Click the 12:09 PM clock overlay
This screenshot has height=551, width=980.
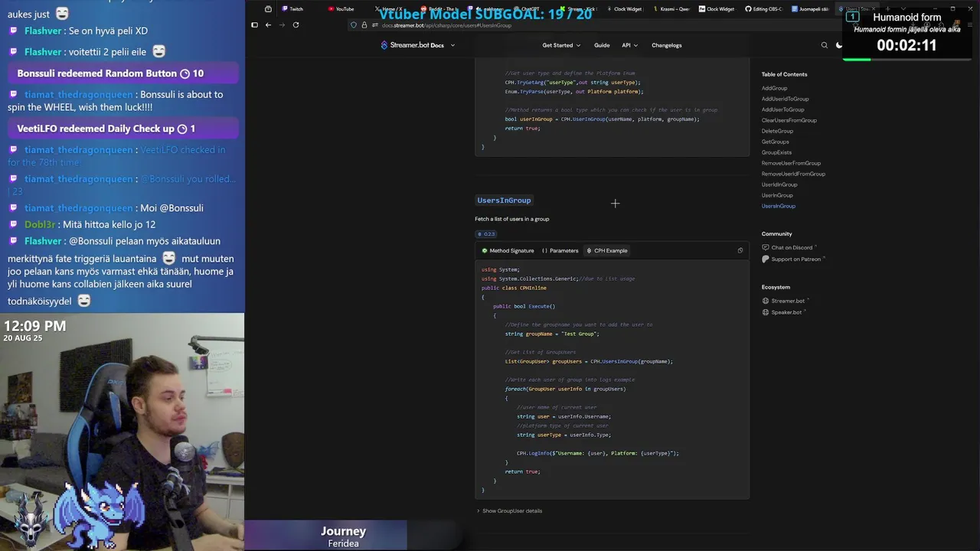click(34, 326)
